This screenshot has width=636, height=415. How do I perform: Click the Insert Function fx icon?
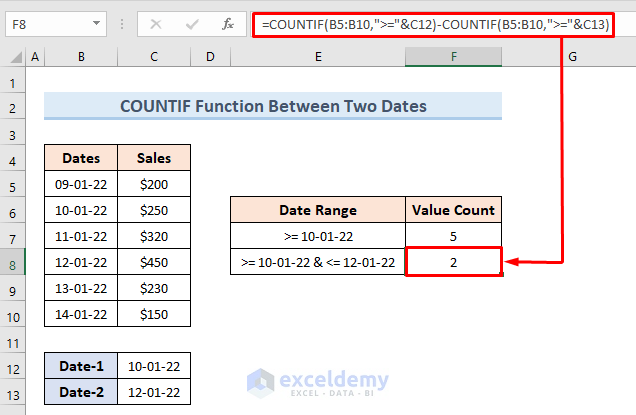pos(228,24)
